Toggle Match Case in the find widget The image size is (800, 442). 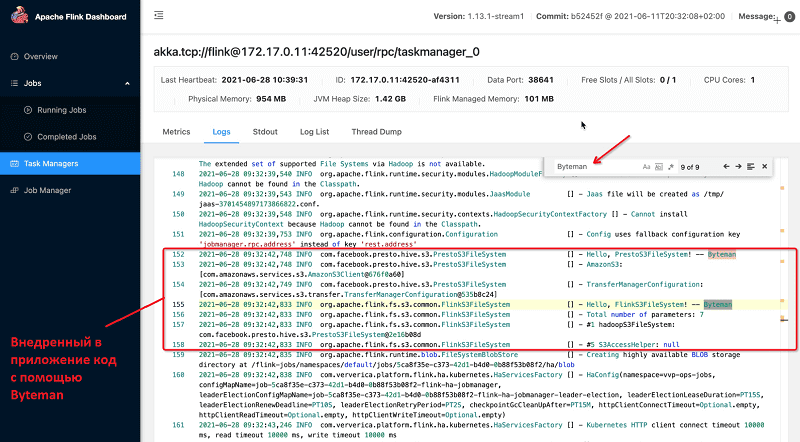tap(646, 167)
